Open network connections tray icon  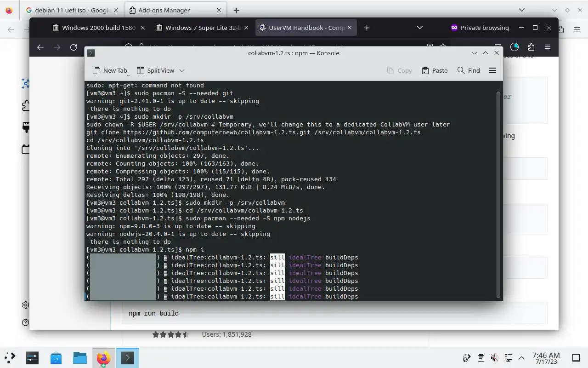tap(508, 358)
